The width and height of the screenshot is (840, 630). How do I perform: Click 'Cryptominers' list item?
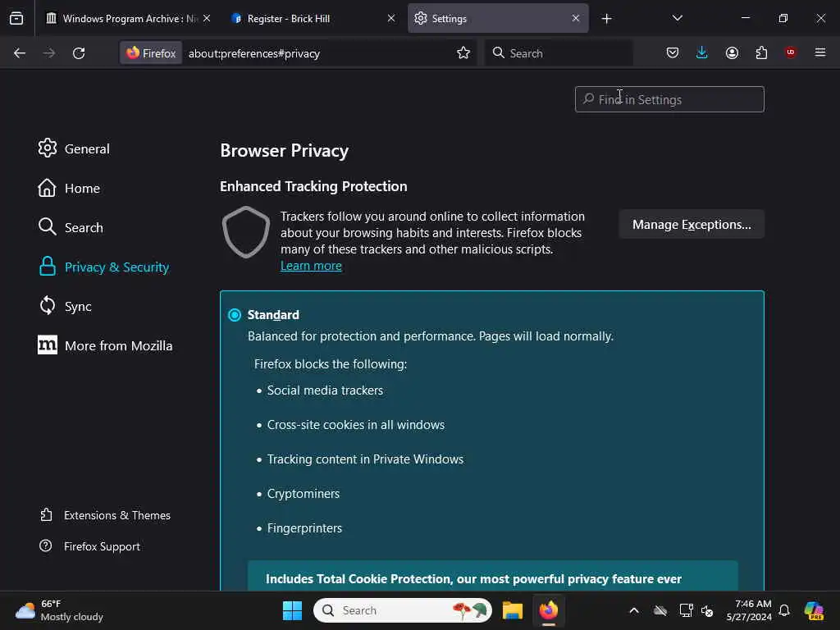(x=304, y=493)
